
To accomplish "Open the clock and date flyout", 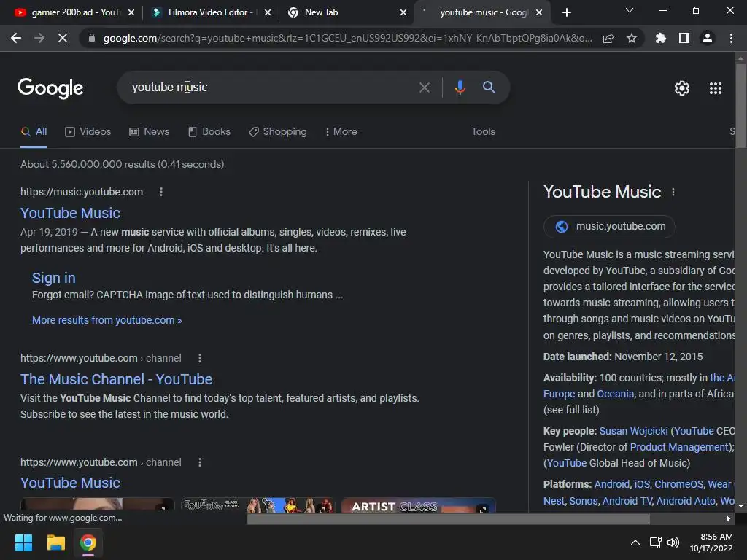I will click(x=711, y=542).
